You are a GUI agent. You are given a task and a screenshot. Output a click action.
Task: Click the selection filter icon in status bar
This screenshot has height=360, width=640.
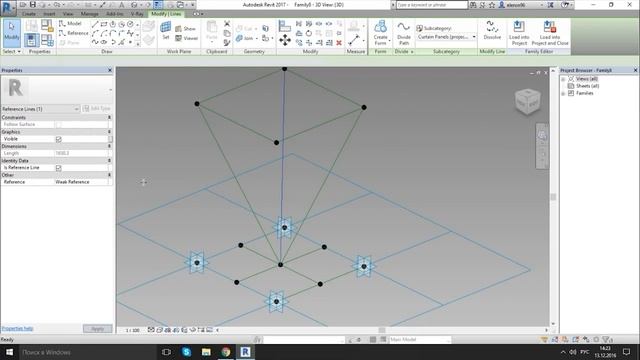click(607, 339)
